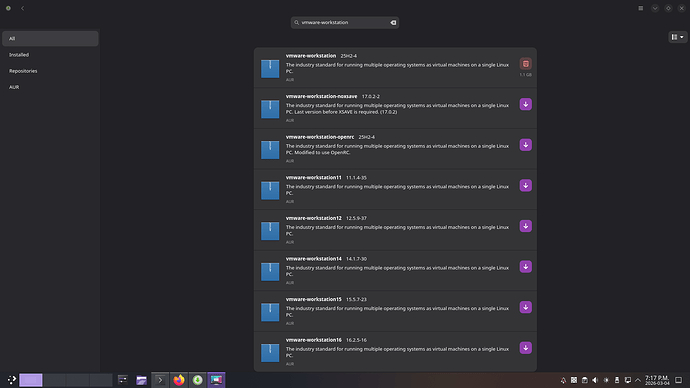The image size is (690, 388).
Task: Open display configuration tray icon
Action: pyautogui.click(x=628, y=380)
